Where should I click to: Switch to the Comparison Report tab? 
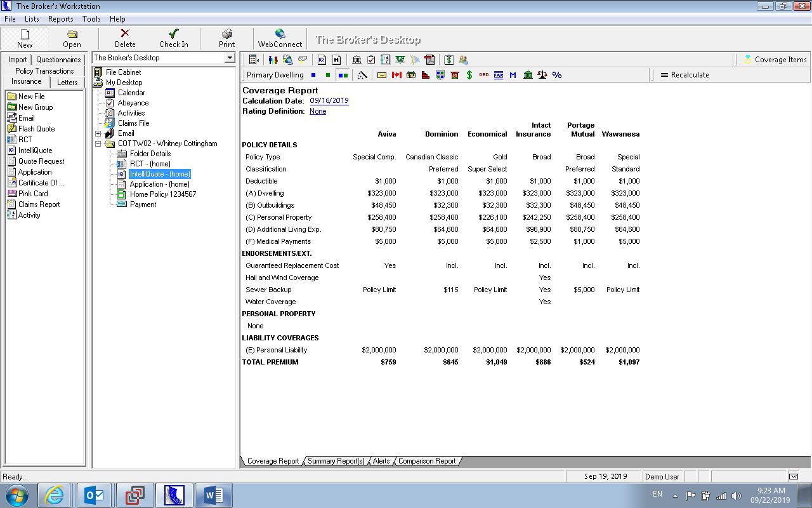coord(427,461)
